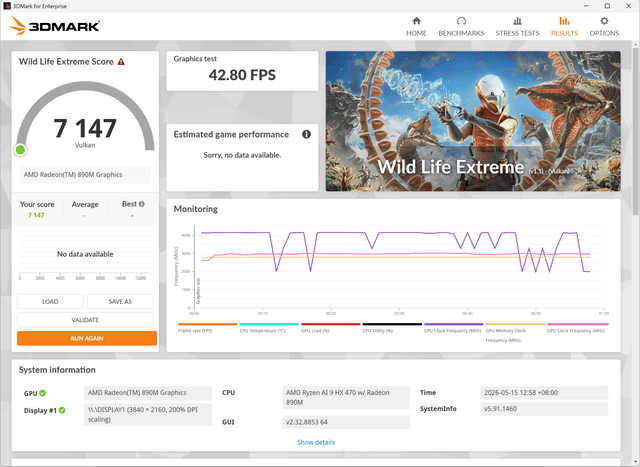
Task: Open the OPTIONS tab
Action: pyautogui.click(x=604, y=27)
